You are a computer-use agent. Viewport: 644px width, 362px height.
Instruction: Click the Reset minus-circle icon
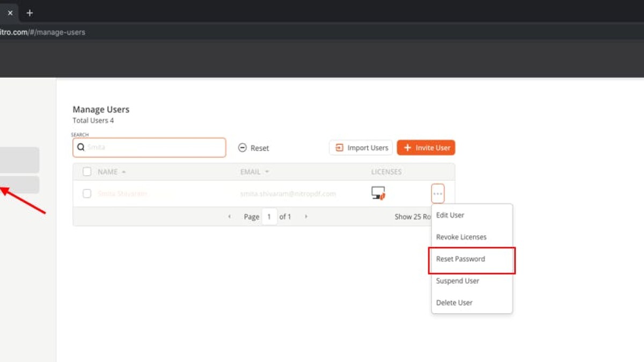(243, 148)
